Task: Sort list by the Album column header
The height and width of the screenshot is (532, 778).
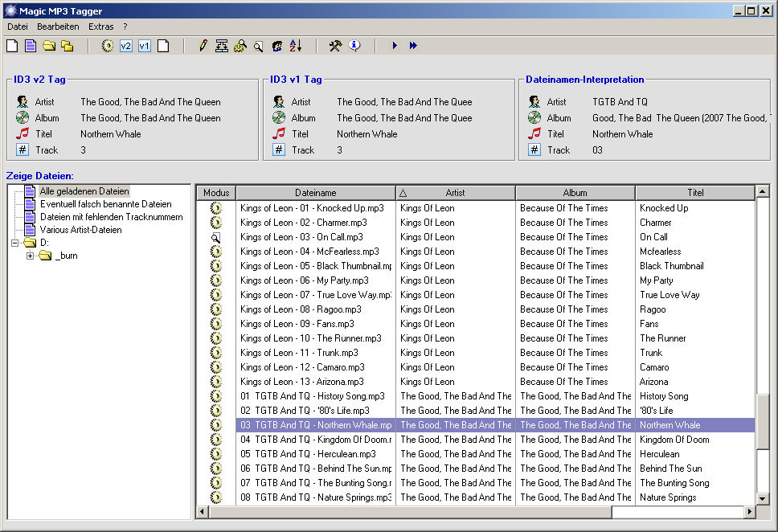Action: 575,193
